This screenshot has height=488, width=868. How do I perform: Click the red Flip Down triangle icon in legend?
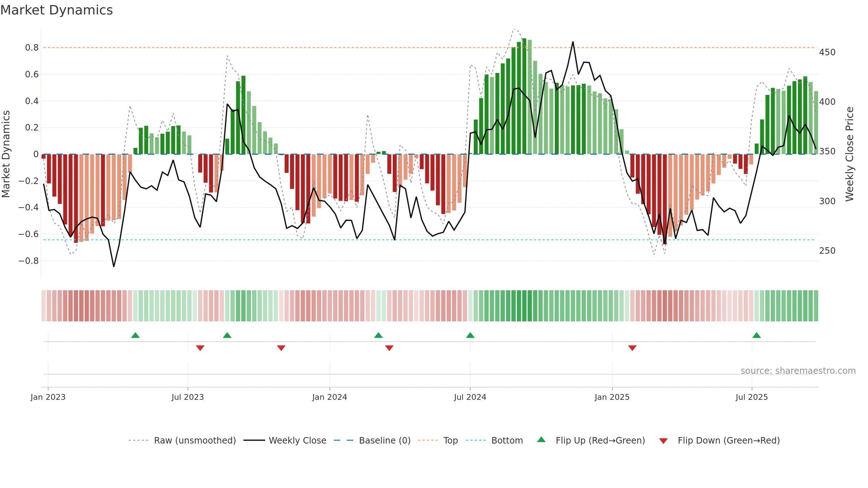[x=663, y=441]
